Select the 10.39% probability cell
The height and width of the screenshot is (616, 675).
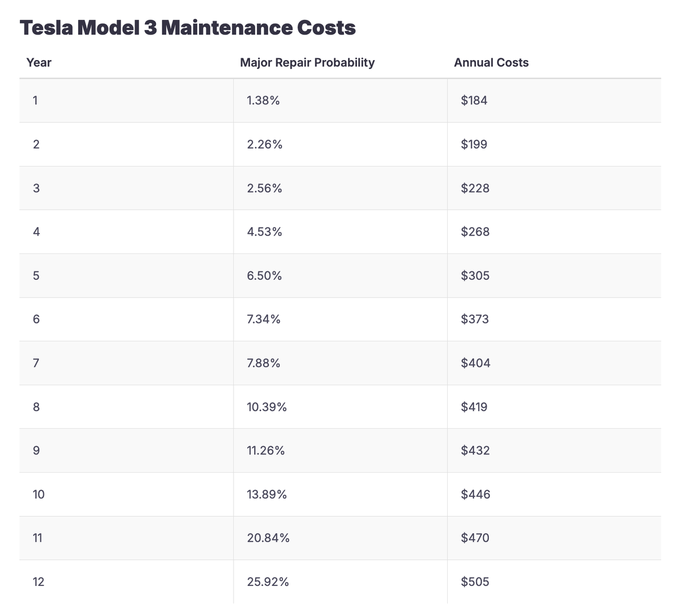tap(267, 407)
